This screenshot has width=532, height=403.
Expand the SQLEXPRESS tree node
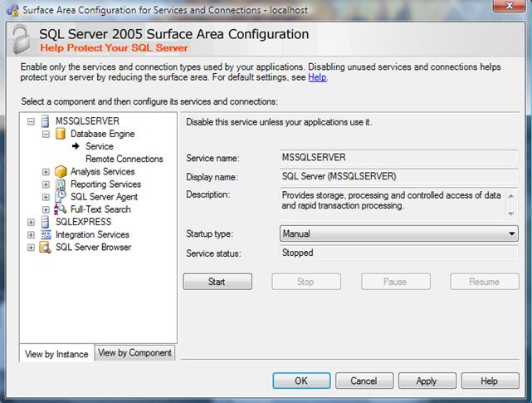(32, 223)
